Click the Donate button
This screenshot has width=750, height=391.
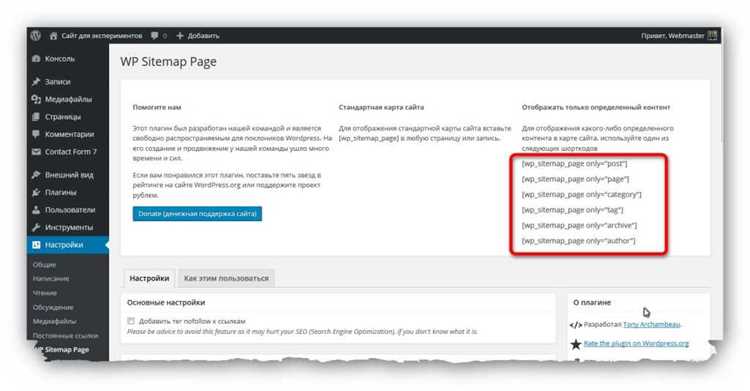pyautogui.click(x=198, y=214)
